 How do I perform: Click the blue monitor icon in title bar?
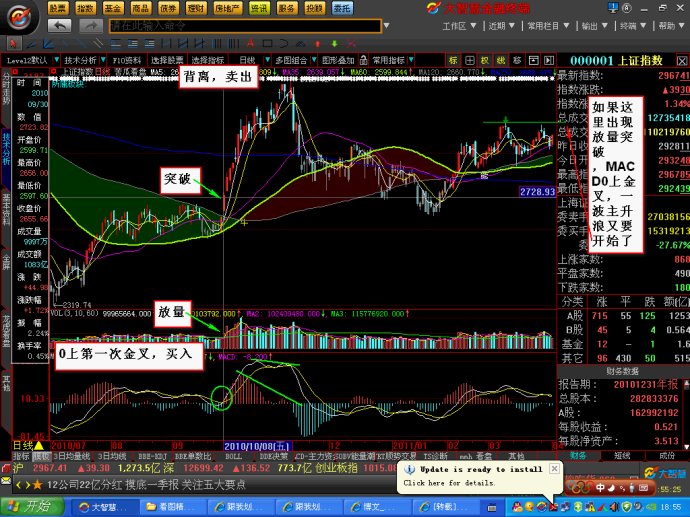(x=613, y=7)
